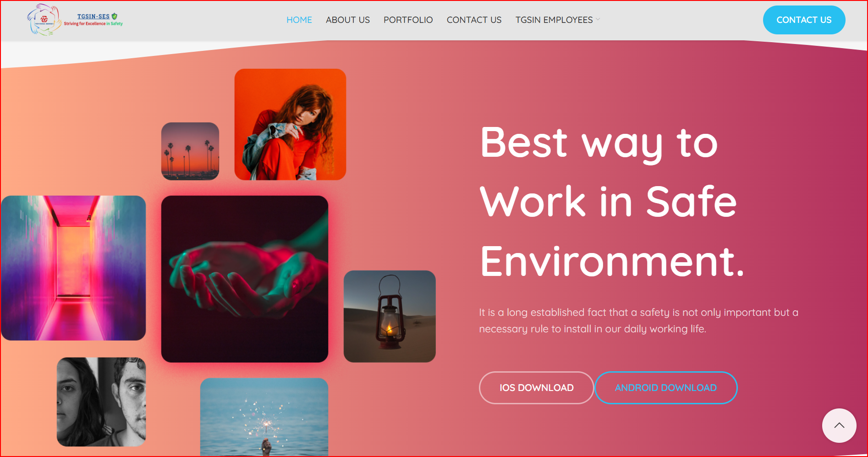
Task: Select the lantern in desert photo
Action: [390, 316]
